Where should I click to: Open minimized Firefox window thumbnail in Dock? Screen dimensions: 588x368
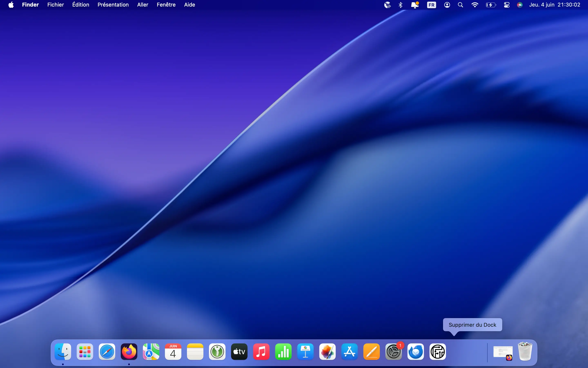click(x=503, y=352)
